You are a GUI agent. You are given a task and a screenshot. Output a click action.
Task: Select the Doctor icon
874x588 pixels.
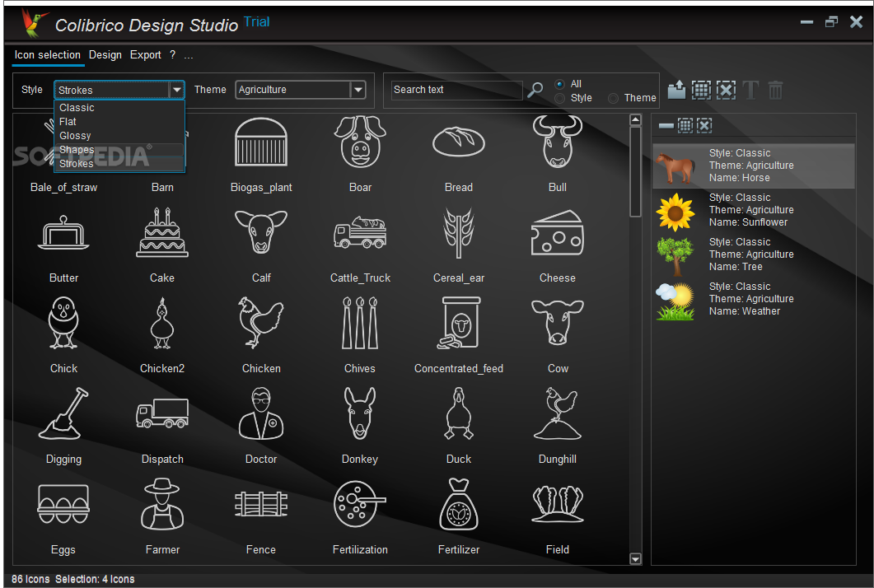(x=261, y=413)
